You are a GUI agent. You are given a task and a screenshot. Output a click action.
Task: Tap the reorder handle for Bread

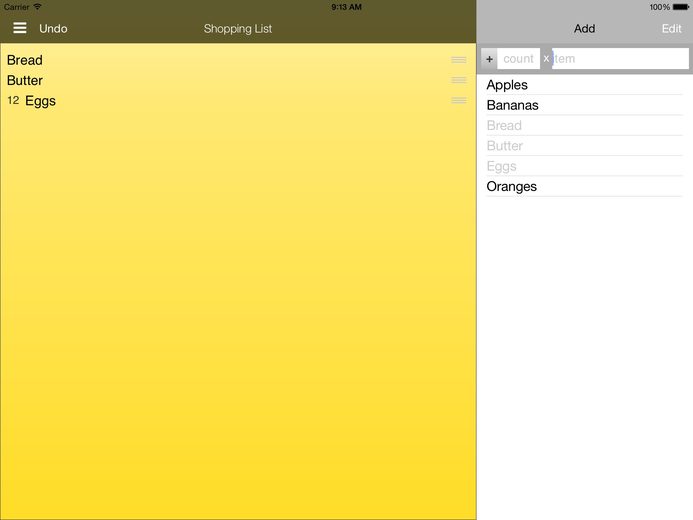[x=459, y=60]
